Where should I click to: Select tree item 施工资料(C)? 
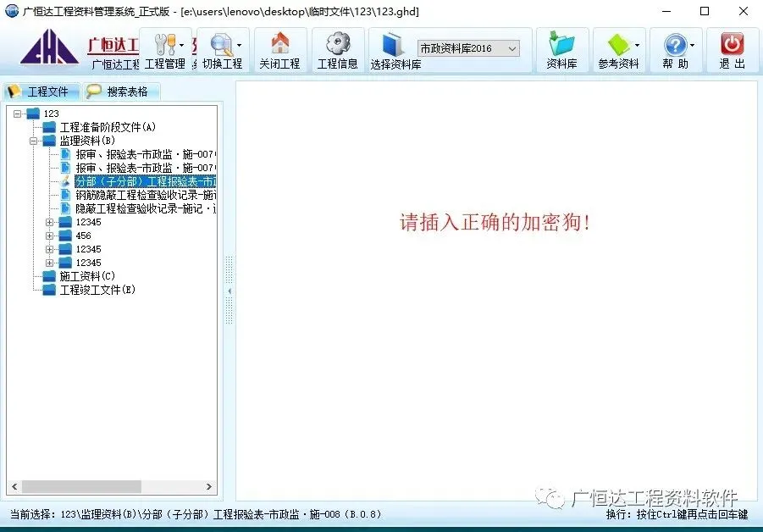[87, 276]
